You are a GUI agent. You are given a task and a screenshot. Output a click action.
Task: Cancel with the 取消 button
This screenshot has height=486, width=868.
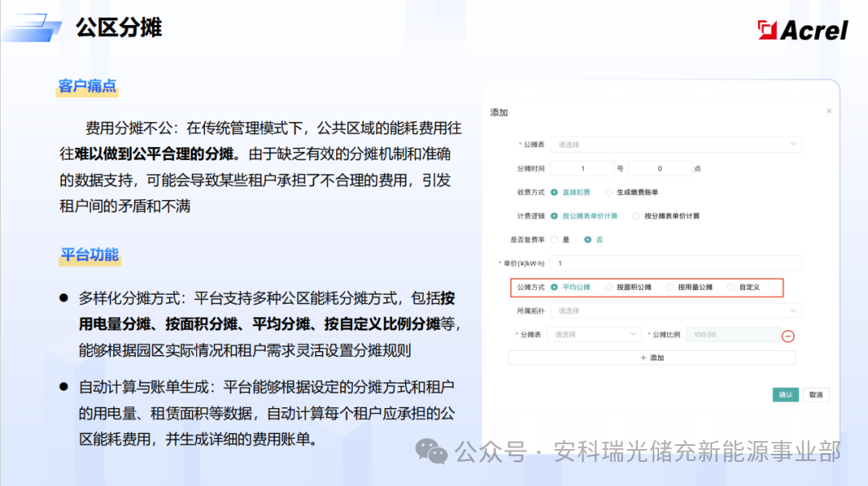tap(816, 394)
